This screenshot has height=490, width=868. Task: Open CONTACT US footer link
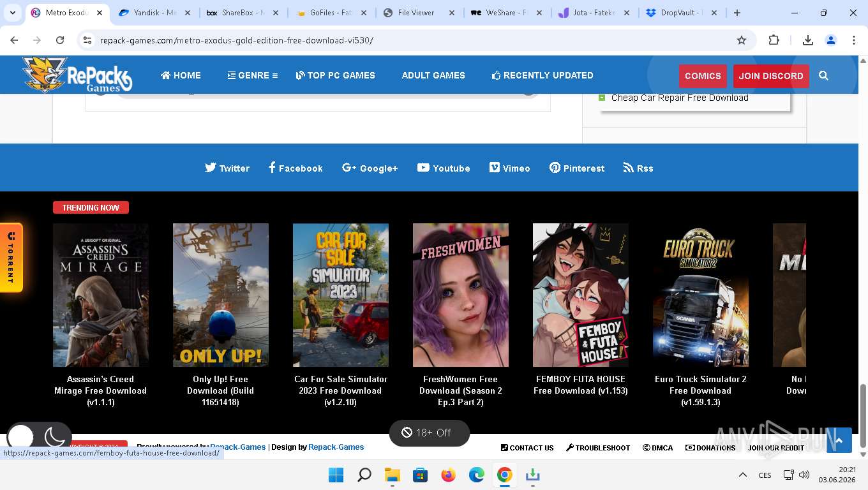click(x=527, y=448)
